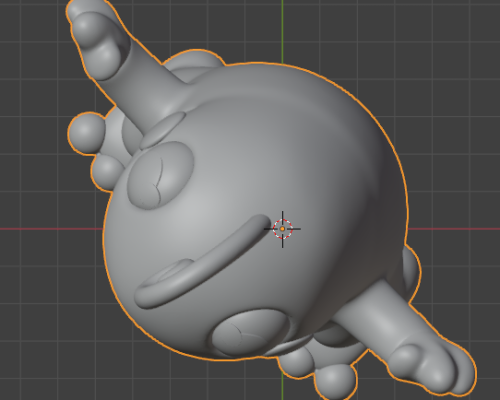Click the orange object origin dot
500x400 pixels.
[x=283, y=229]
